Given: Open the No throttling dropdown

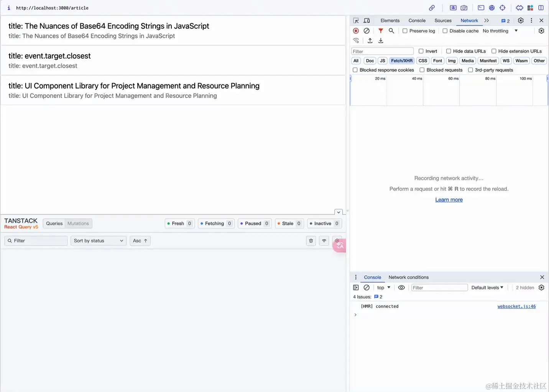Looking at the screenshot, I should tap(500, 31).
